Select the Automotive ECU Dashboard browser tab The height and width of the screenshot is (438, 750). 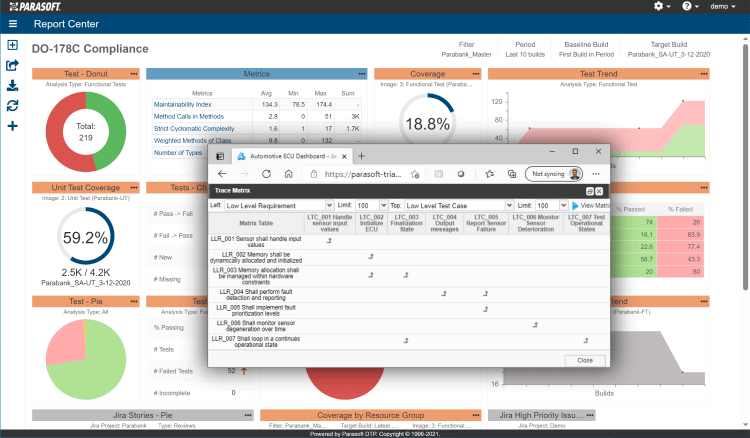(x=289, y=156)
